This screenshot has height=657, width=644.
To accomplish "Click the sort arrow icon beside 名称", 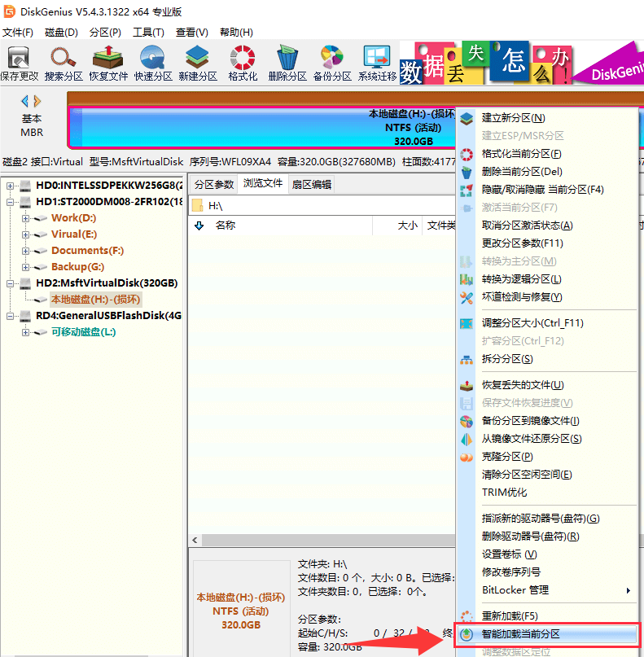I will click(199, 226).
